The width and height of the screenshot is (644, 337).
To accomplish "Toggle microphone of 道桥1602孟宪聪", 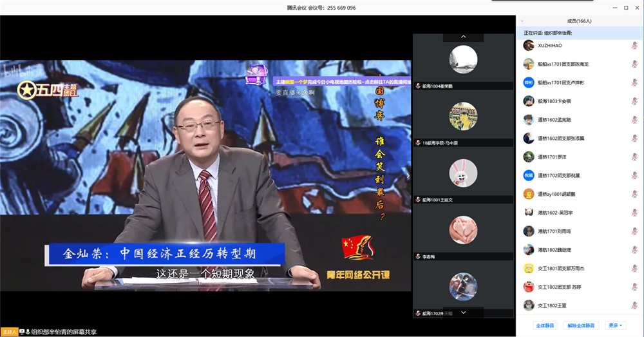I will point(634,120).
